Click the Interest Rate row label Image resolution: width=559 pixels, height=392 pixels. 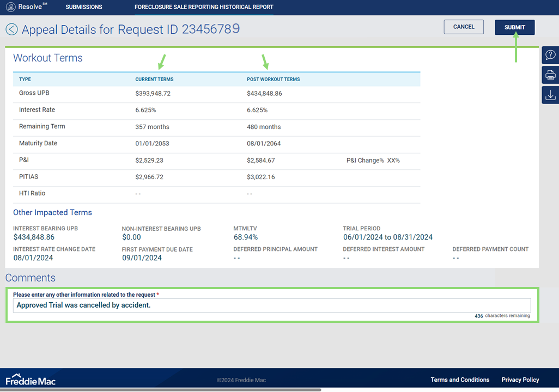pyautogui.click(x=37, y=110)
